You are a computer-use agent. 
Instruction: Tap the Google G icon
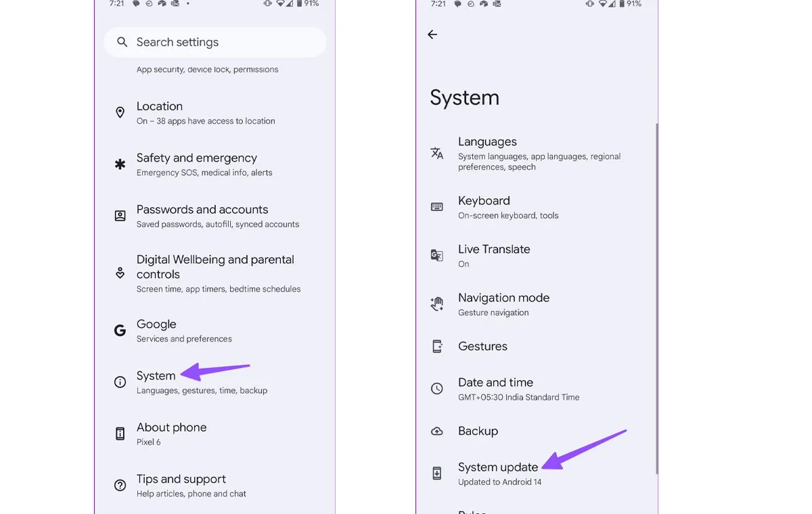pos(120,331)
